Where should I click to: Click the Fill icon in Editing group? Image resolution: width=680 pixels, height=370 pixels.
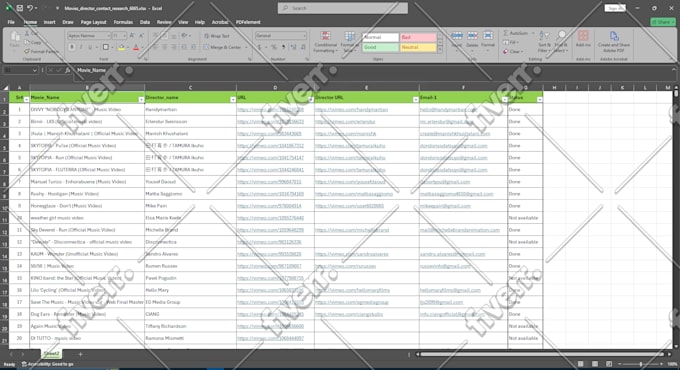[506, 43]
